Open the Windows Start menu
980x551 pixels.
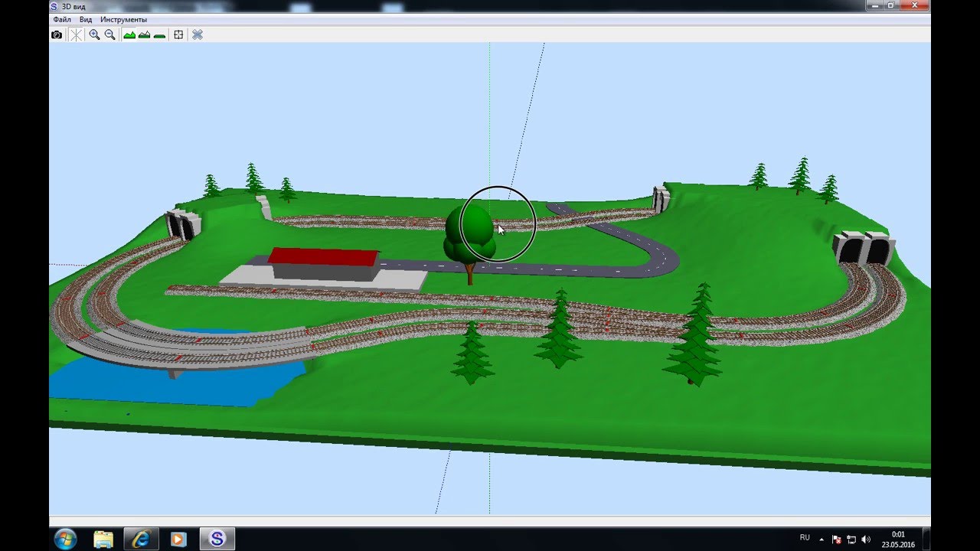(65, 539)
